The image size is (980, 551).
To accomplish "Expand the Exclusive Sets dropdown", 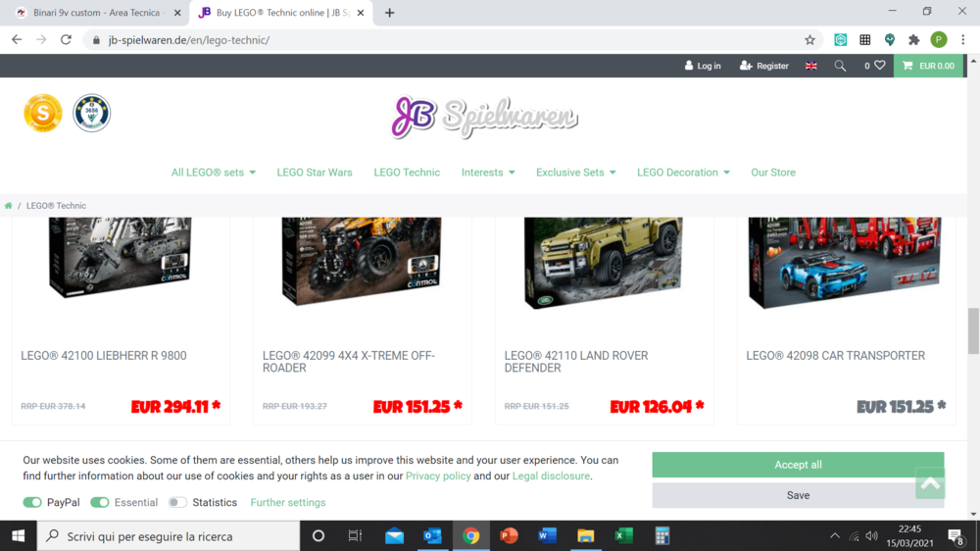I will 575,173.
